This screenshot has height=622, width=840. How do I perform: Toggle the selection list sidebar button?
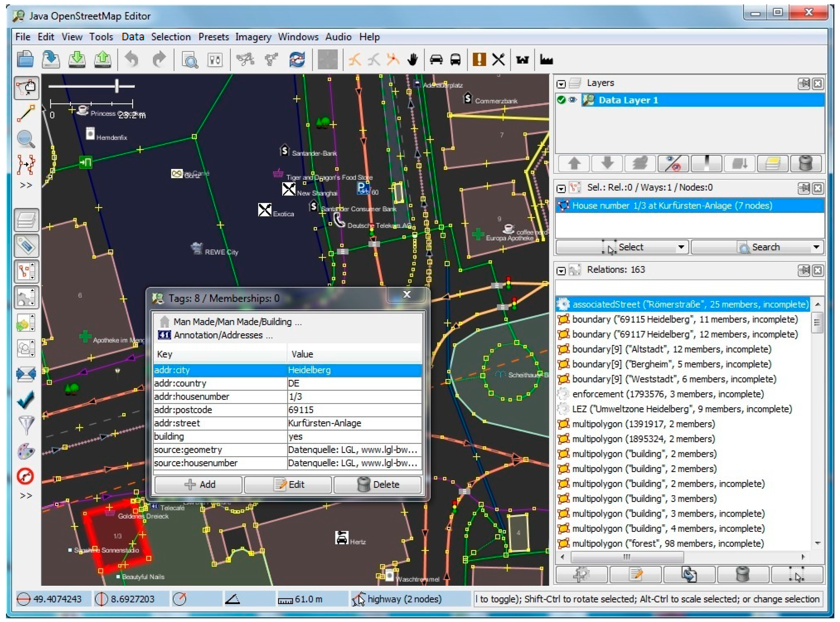pos(26,271)
